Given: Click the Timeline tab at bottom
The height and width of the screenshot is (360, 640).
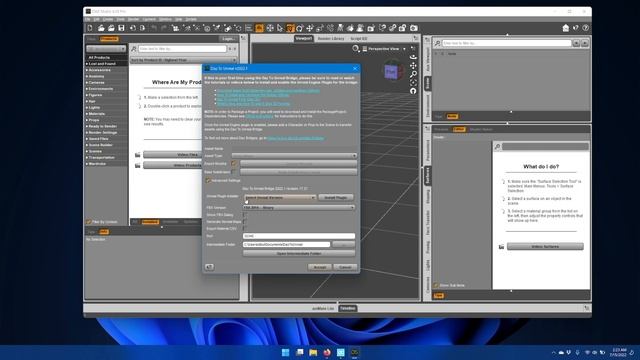Looking at the screenshot, I should tap(348, 309).
